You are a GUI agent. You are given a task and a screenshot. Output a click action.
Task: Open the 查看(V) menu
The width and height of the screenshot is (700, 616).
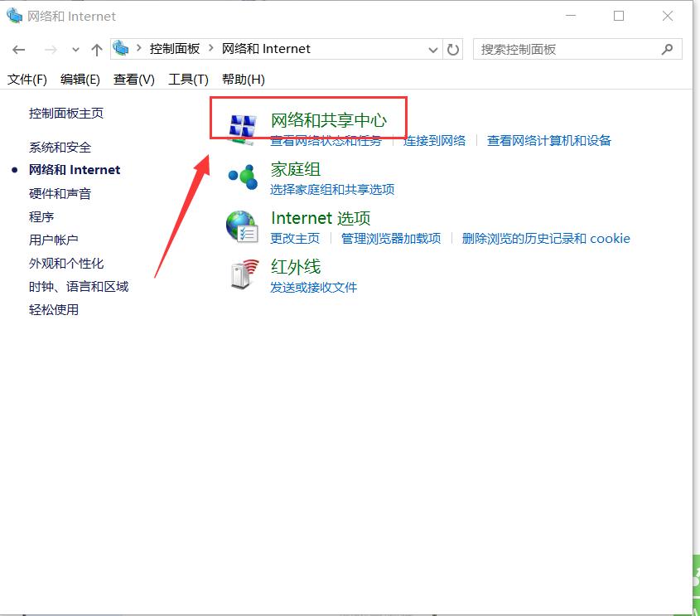(x=133, y=80)
